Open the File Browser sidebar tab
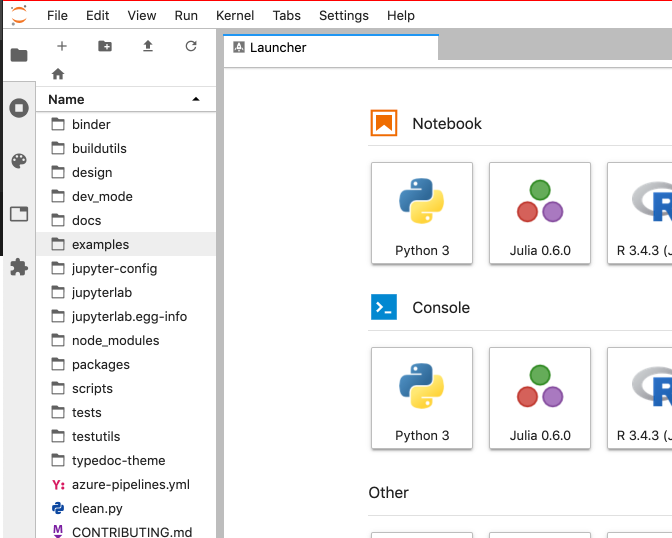Screen dimensions: 672x538 19,55
